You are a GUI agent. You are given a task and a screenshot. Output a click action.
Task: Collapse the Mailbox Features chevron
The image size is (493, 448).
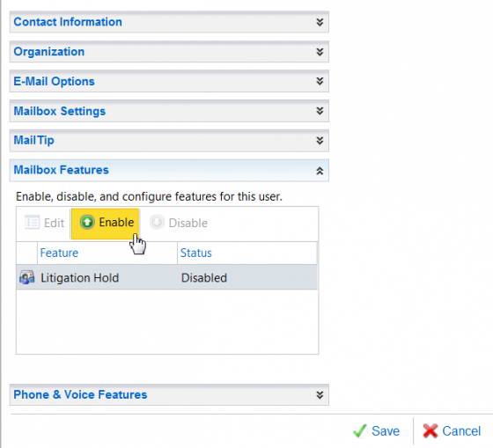tap(320, 171)
